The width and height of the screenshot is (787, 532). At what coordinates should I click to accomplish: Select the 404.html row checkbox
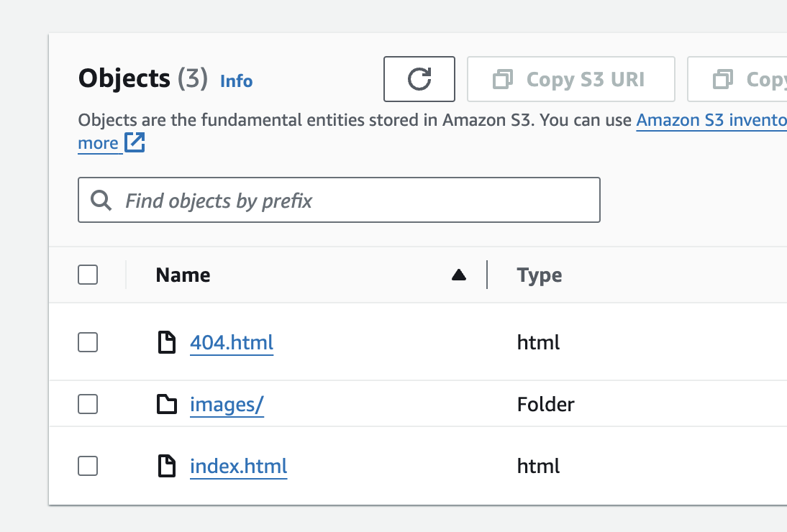[x=88, y=343]
